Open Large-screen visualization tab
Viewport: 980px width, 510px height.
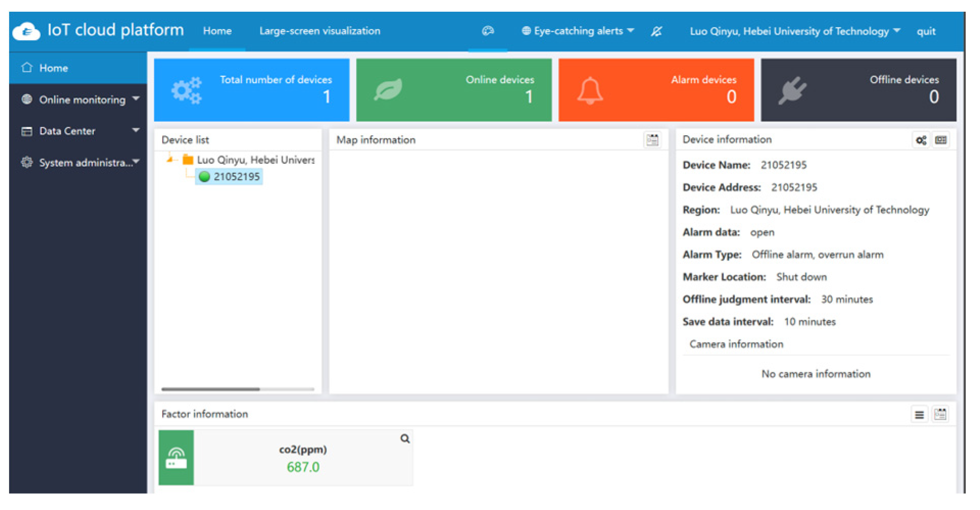coord(320,31)
